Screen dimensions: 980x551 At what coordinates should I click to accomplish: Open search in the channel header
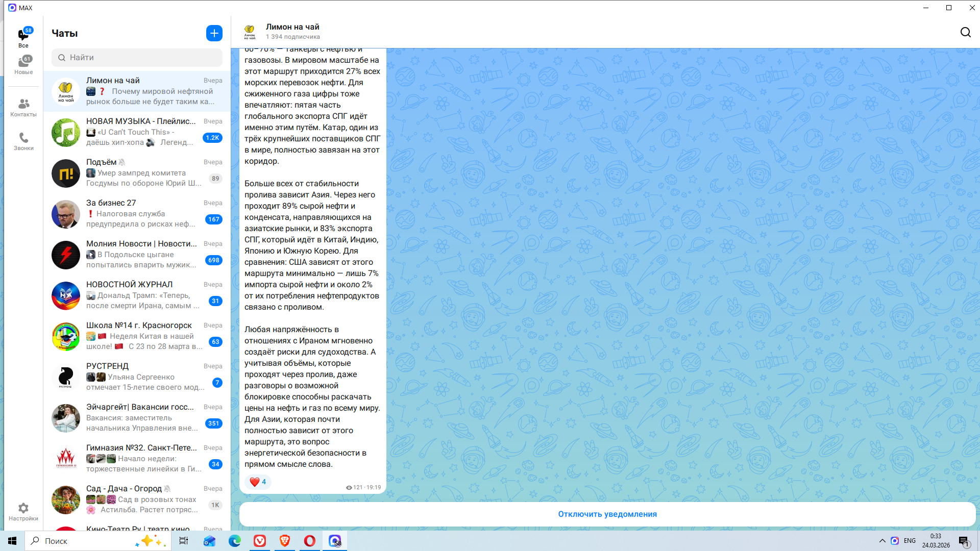coord(965,32)
